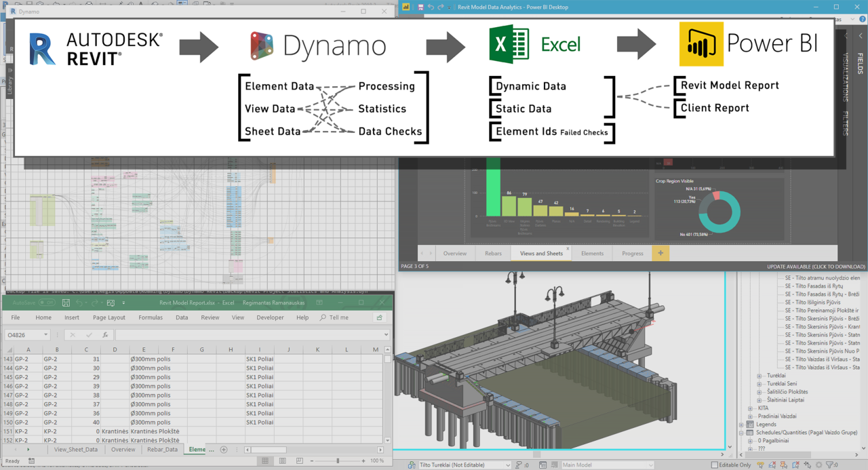The image size is (868, 470).
Task: Open Revit selection Filter icon
Action: 831,465
